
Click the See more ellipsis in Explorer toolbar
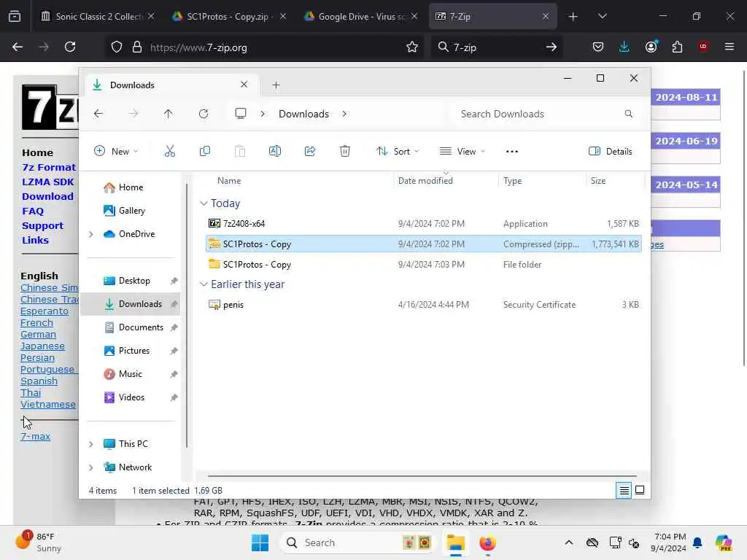pyautogui.click(x=512, y=152)
